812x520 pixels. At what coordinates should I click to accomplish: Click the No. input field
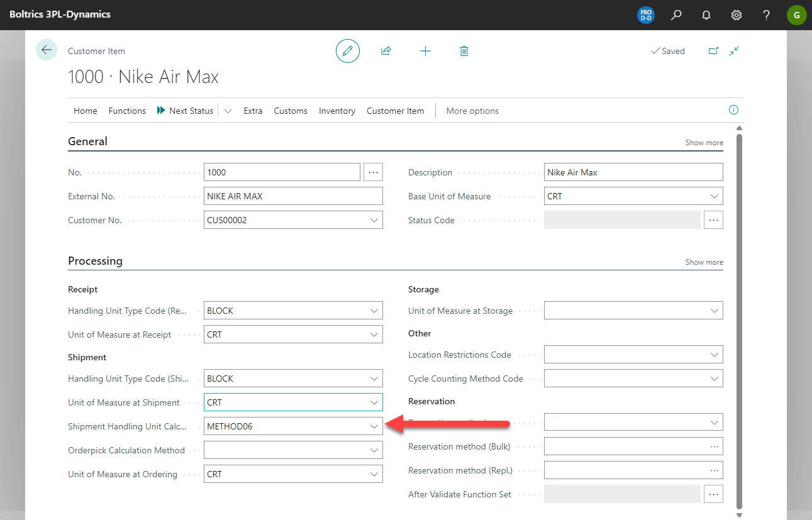[282, 172]
